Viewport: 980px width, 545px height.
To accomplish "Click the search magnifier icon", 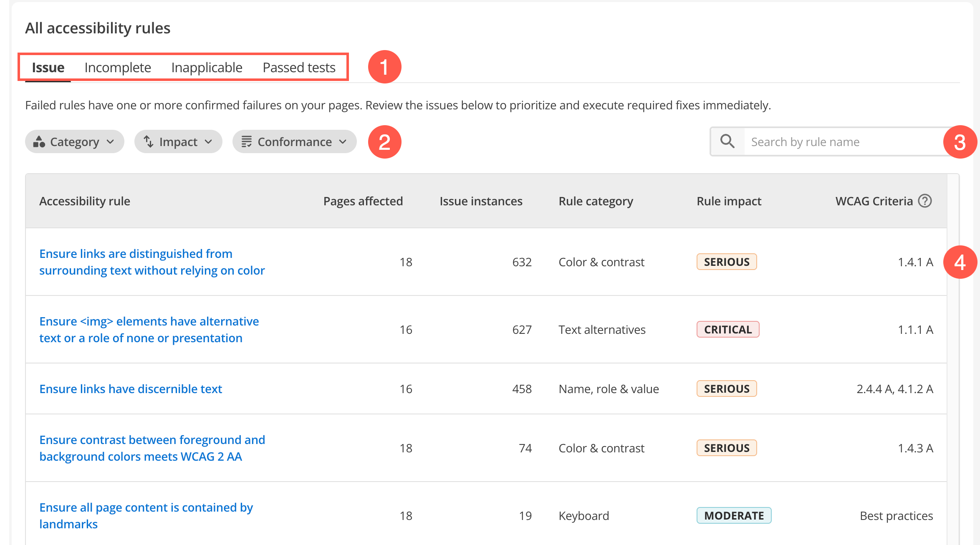I will tap(727, 141).
